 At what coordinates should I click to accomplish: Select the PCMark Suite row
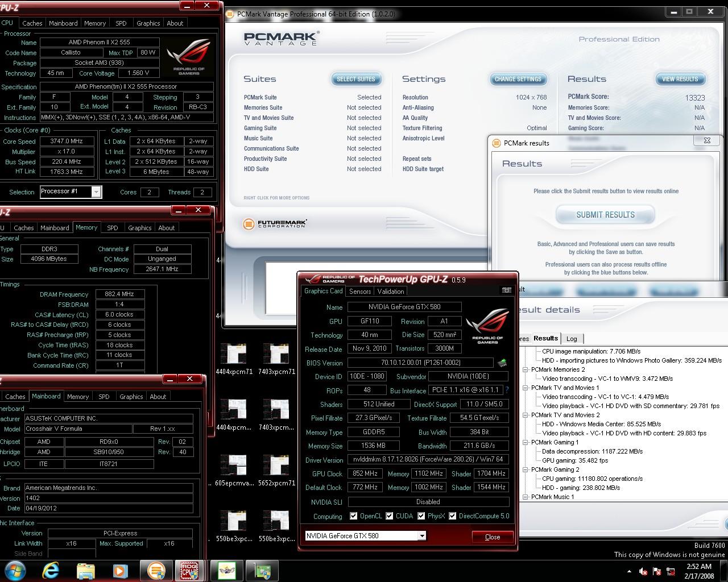(x=312, y=97)
